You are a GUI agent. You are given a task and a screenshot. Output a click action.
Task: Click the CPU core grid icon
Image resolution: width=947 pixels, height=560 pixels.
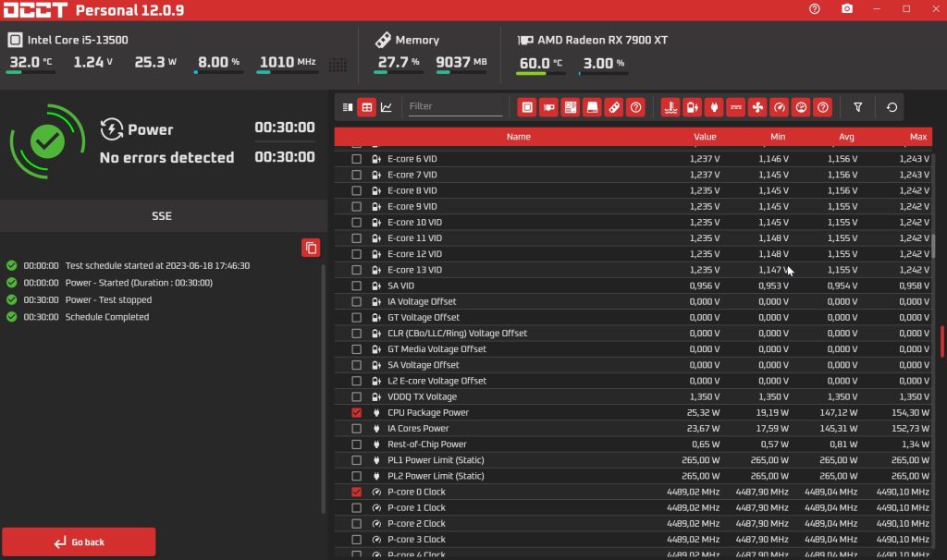tap(338, 65)
